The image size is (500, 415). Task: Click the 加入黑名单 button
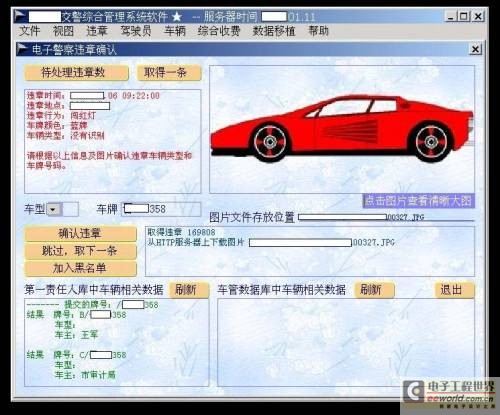[80, 268]
